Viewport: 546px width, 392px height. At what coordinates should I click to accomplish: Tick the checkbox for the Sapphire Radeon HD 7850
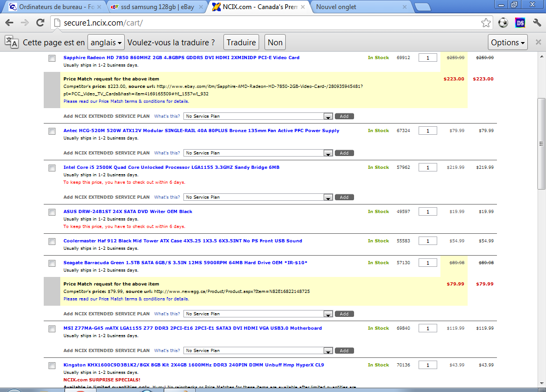(52, 58)
